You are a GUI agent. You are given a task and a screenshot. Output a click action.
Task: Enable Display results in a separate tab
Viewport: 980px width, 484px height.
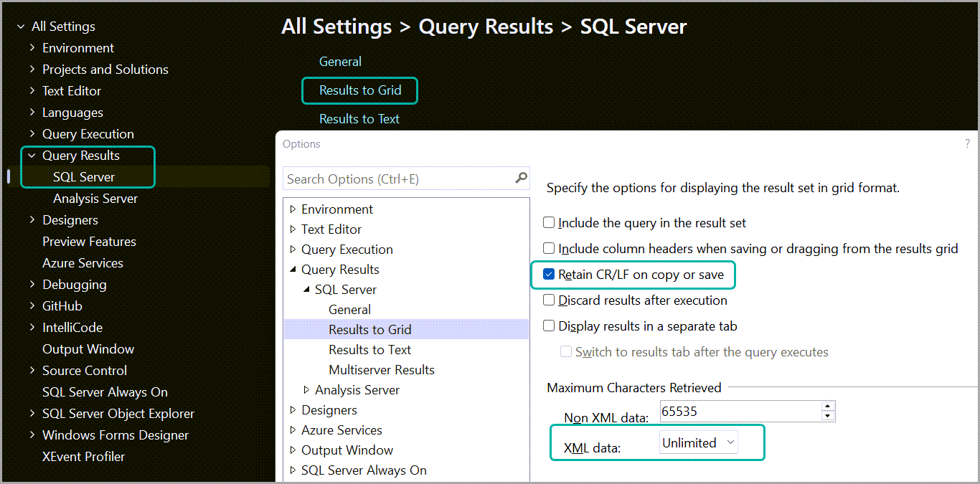tap(549, 326)
